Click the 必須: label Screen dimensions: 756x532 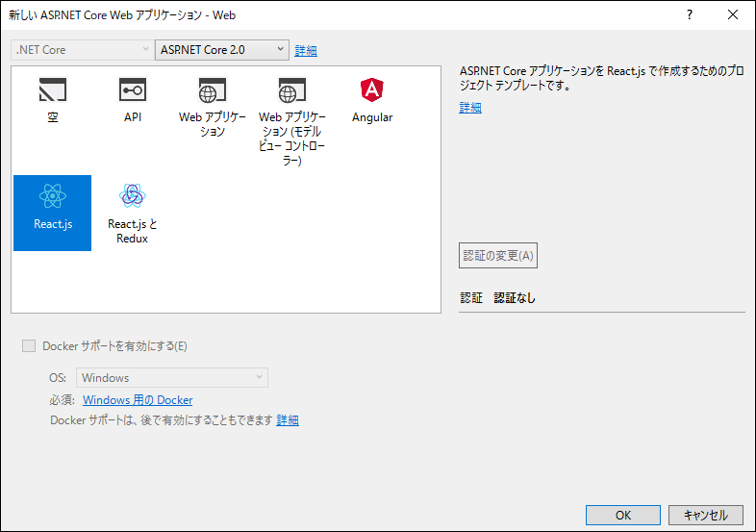62,400
